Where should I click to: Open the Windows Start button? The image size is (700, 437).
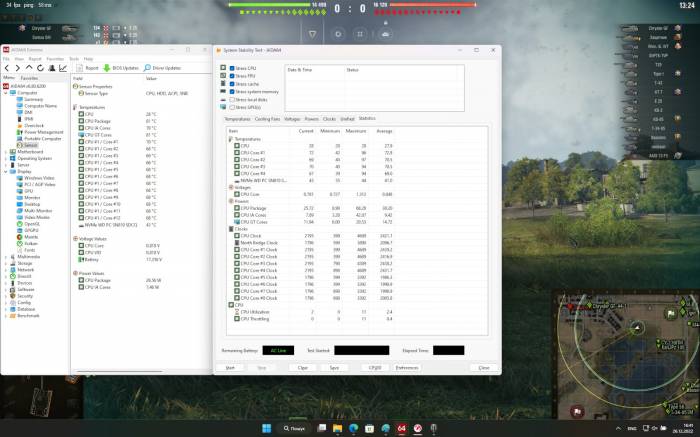point(267,429)
